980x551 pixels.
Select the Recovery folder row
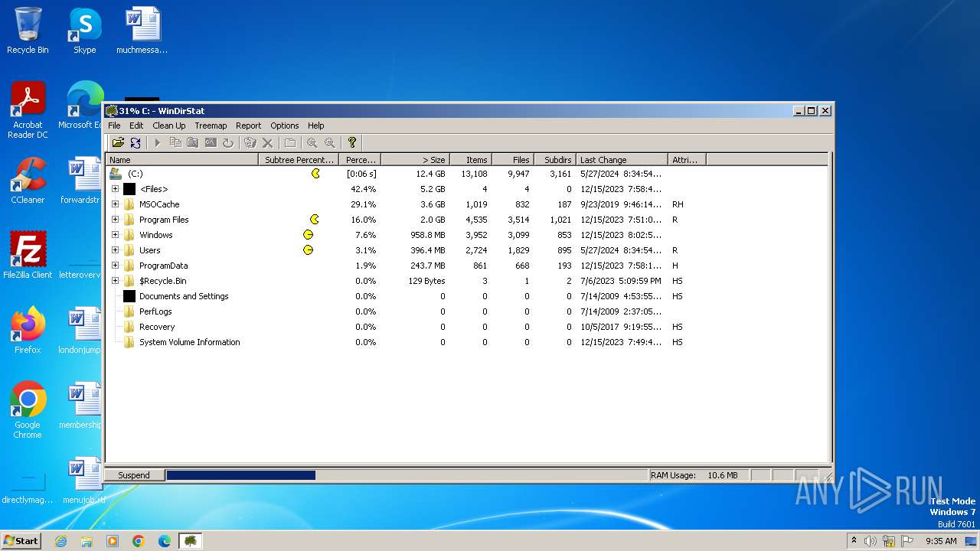[466, 327]
